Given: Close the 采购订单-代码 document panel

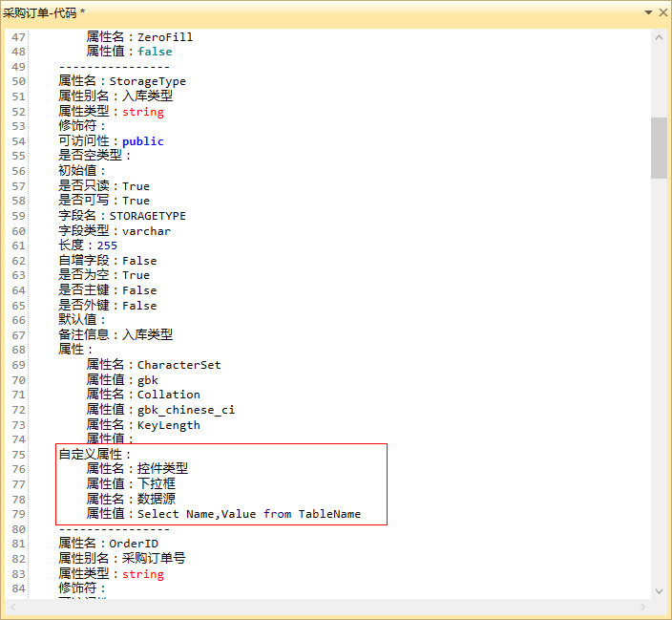Looking at the screenshot, I should 661,12.
